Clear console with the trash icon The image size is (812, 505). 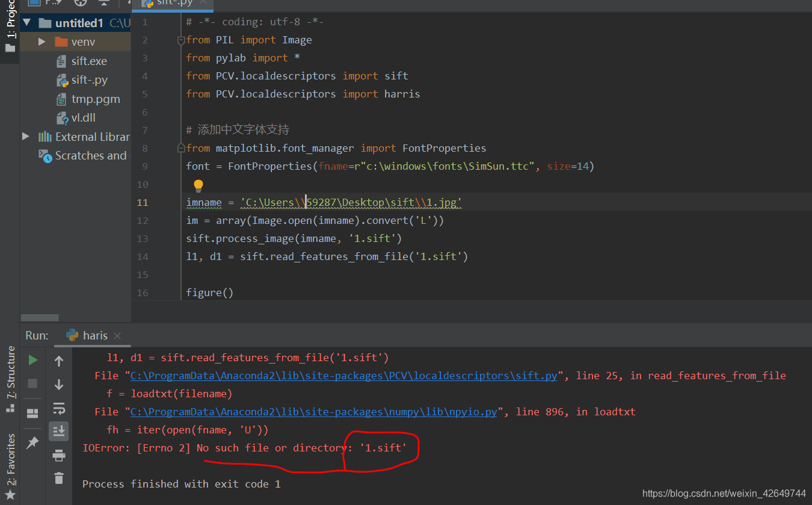[59, 479]
